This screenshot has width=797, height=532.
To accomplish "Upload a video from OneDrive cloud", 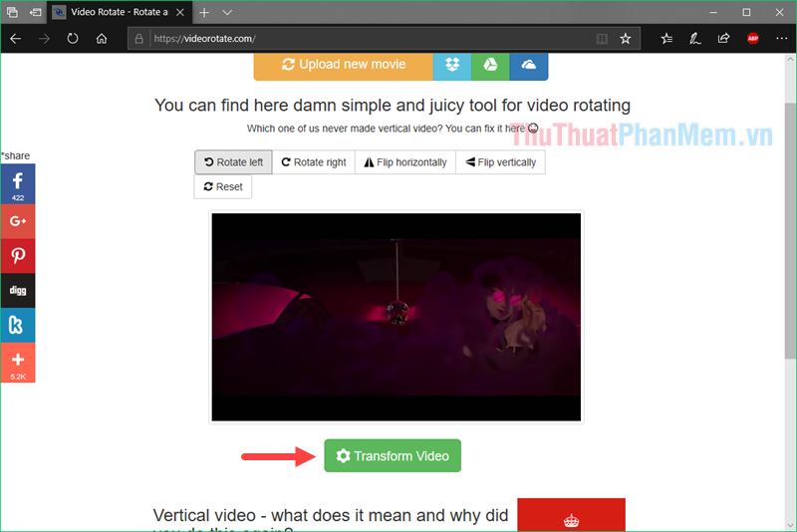I will pyautogui.click(x=529, y=65).
